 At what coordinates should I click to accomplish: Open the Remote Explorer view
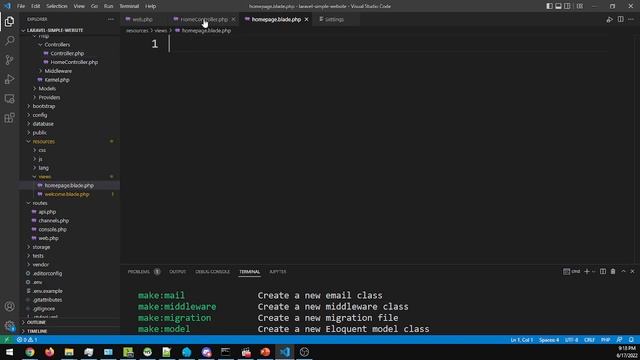pyautogui.click(x=9, y=99)
